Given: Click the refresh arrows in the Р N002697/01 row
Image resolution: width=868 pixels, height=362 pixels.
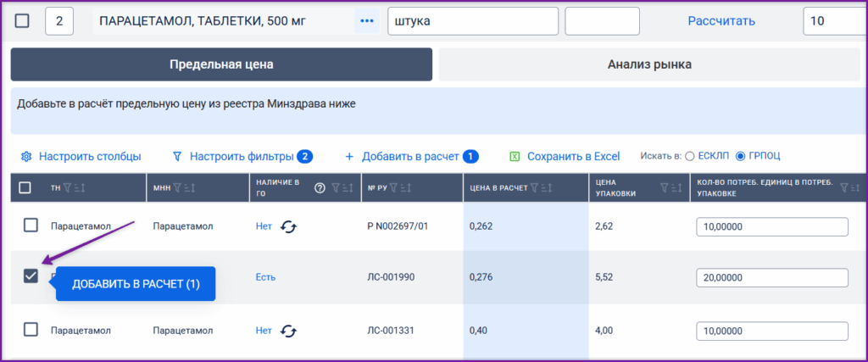Looking at the screenshot, I should click(x=288, y=226).
